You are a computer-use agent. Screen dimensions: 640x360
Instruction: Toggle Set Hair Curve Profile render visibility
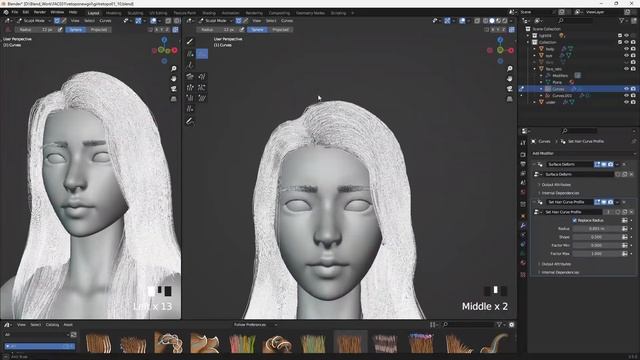[611, 202]
